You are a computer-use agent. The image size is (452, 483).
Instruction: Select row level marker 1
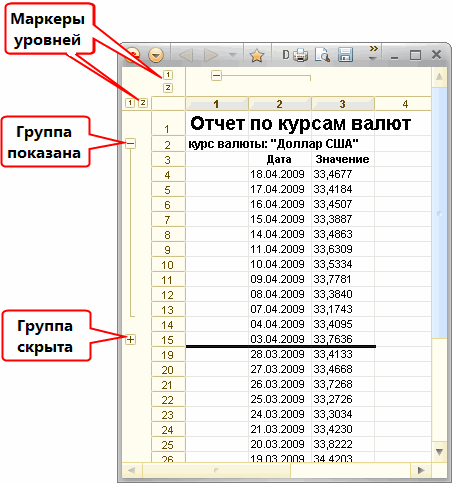coord(130,103)
